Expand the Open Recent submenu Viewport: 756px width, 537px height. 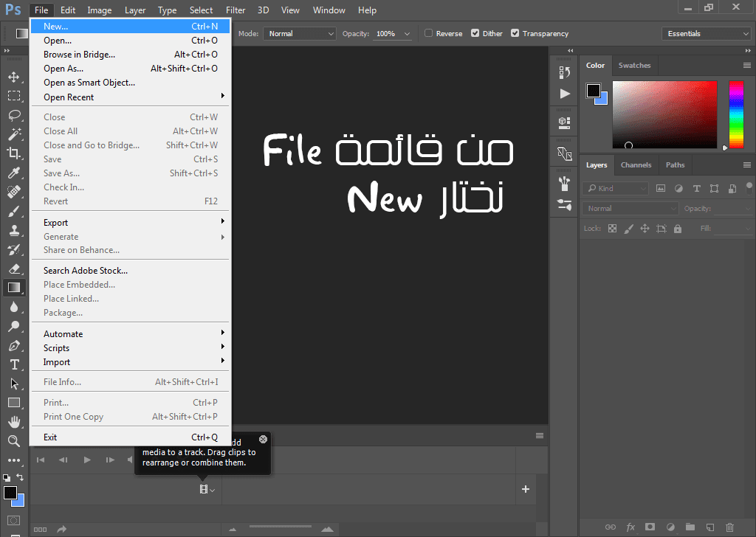click(131, 97)
